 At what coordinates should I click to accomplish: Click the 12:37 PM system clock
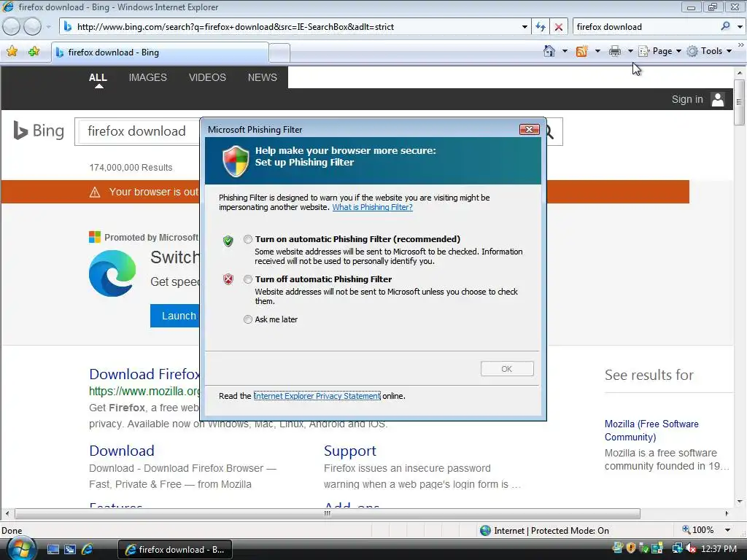click(x=719, y=548)
